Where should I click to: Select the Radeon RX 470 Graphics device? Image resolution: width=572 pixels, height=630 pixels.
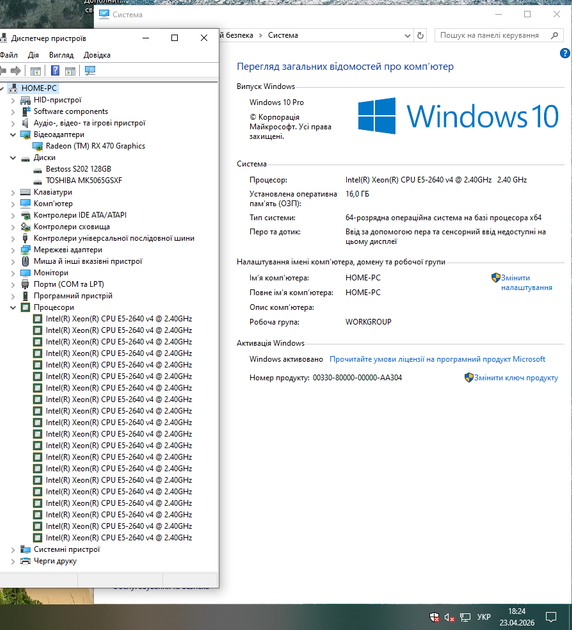(x=95, y=146)
